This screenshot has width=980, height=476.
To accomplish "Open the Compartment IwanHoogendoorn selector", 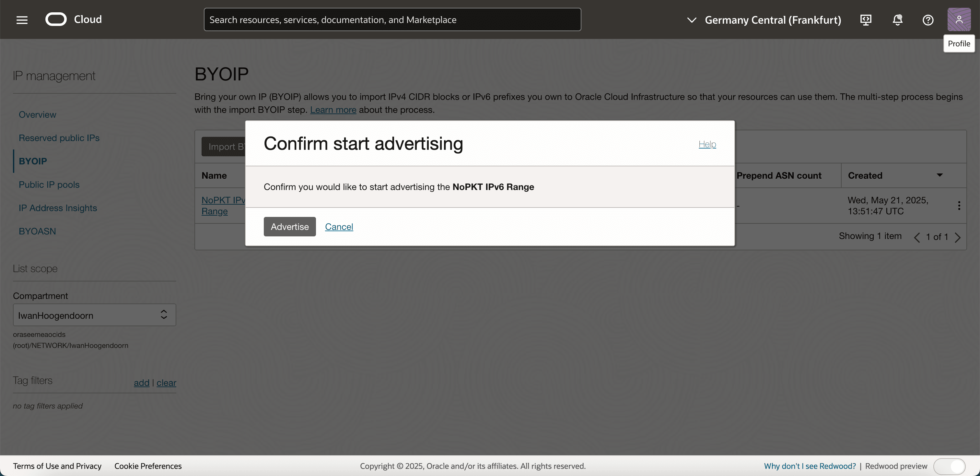I will click(x=94, y=315).
